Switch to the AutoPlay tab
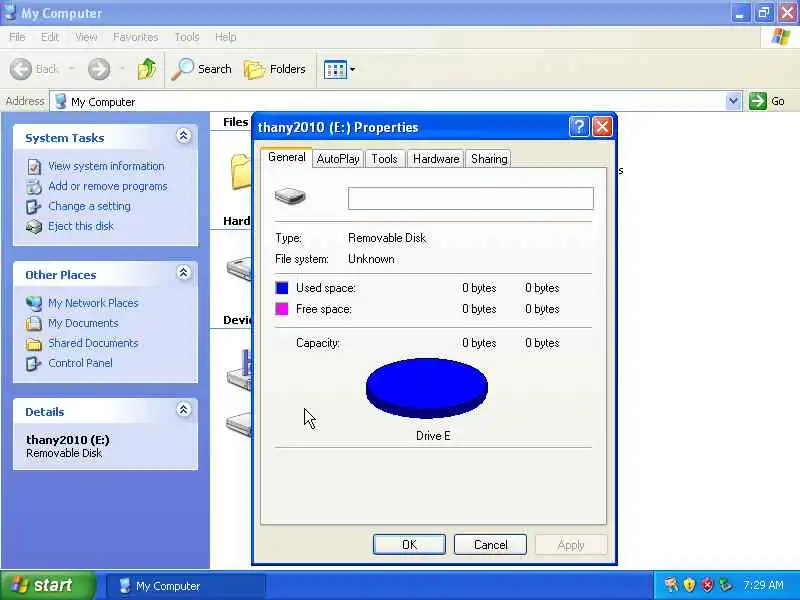Image resolution: width=800 pixels, height=600 pixels. [338, 159]
